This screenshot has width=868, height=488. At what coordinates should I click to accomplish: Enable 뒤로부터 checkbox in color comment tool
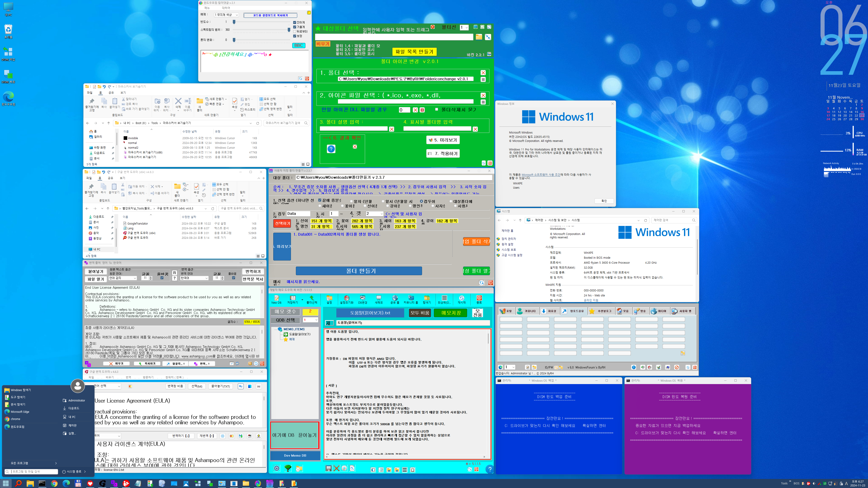295,31
